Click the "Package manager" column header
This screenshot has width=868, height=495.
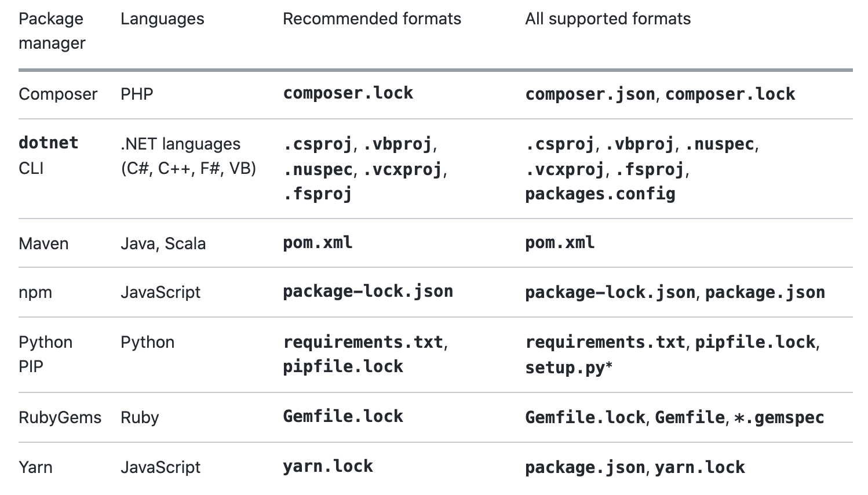point(52,31)
